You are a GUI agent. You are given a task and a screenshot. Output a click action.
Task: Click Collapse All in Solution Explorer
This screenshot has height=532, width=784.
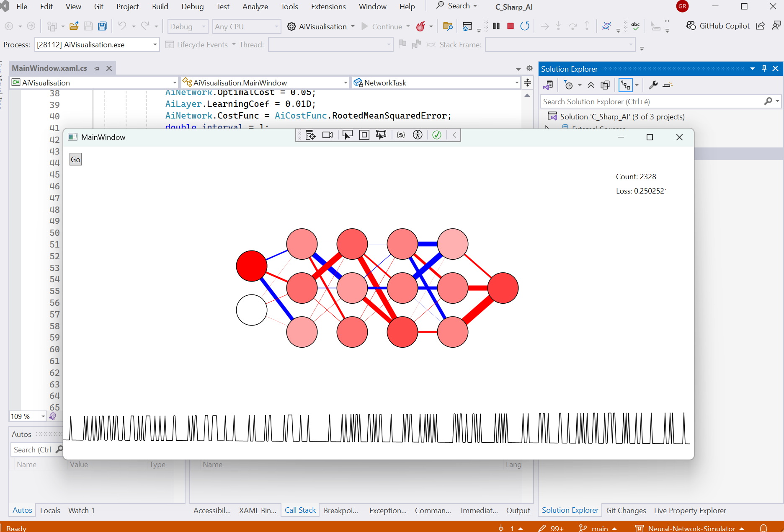point(591,85)
